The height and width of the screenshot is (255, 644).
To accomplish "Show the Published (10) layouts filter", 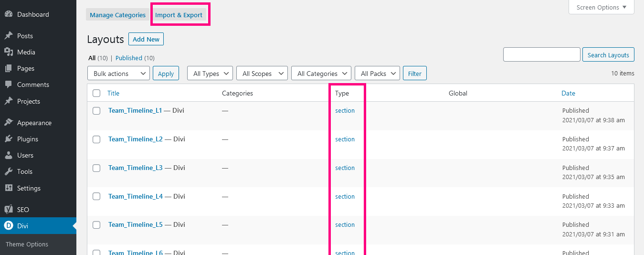I will [x=135, y=58].
